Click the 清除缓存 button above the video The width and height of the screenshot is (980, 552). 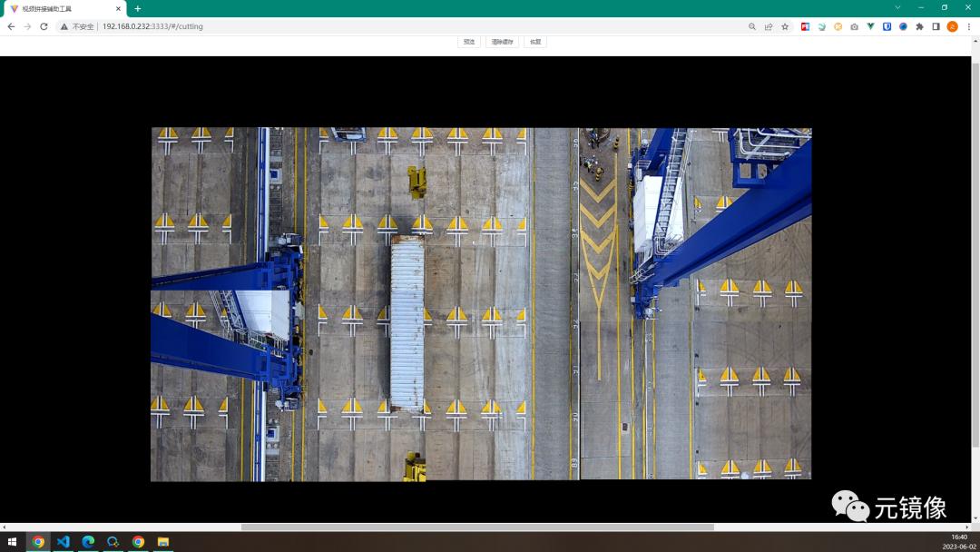[502, 42]
